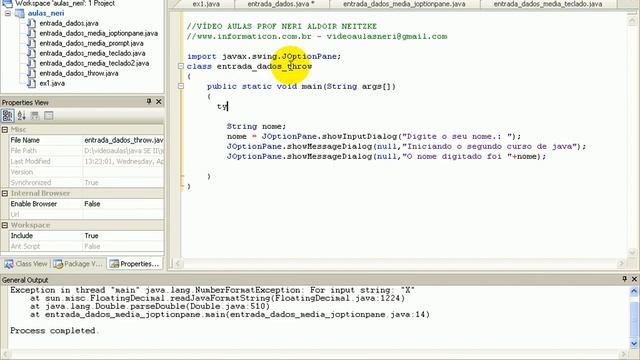Viewport: 640px width, 360px height.
Task: Fold the main method code block
Action: 181,86
